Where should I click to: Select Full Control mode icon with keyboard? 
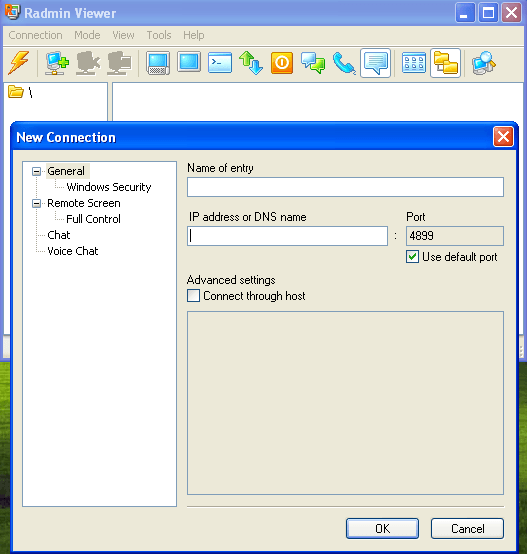coord(158,63)
